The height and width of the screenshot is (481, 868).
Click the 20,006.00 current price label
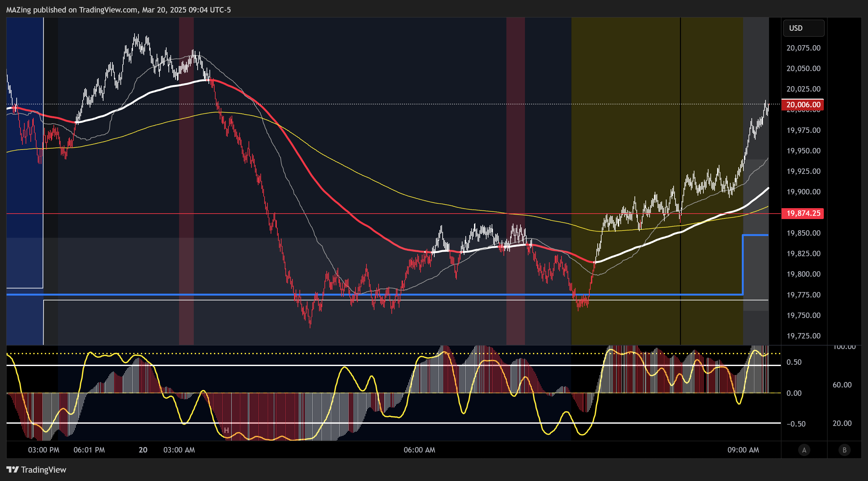tap(803, 104)
